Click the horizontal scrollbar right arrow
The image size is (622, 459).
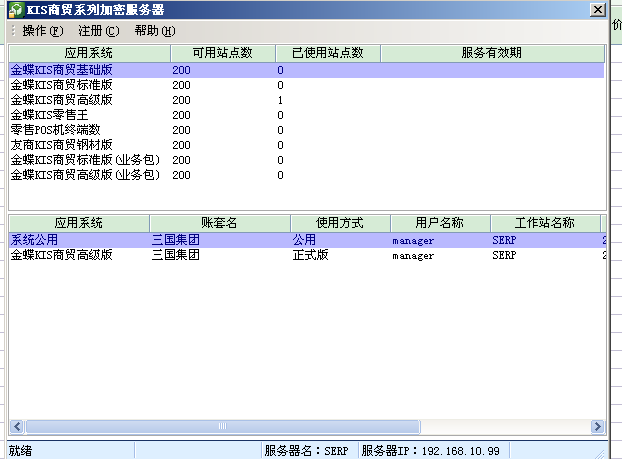click(597, 426)
